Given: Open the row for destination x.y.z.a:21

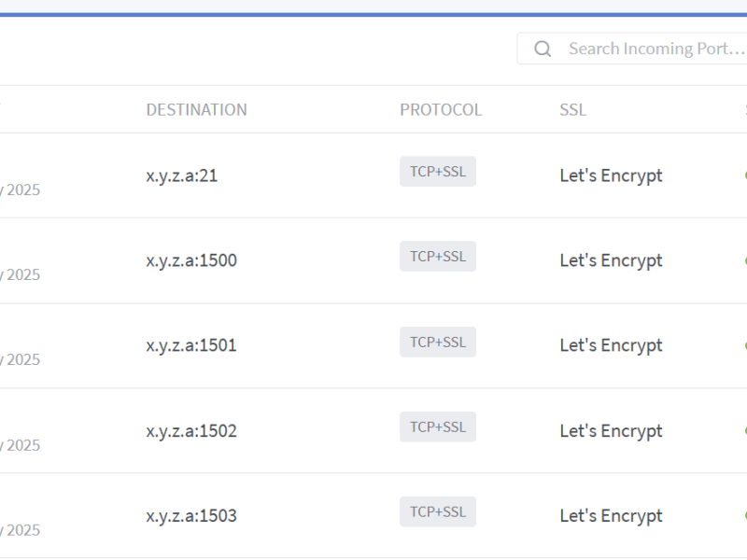Looking at the screenshot, I should (181, 175).
